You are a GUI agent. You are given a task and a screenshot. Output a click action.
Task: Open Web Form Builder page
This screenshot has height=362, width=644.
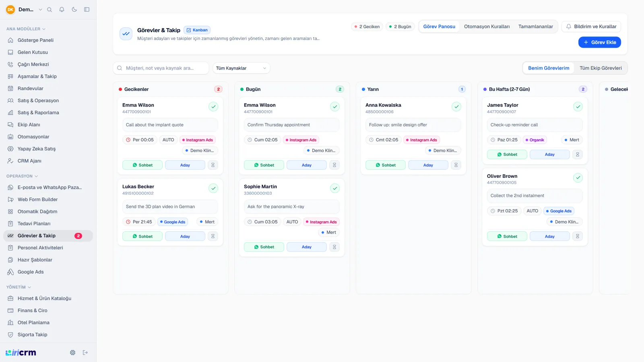[x=48, y=200]
